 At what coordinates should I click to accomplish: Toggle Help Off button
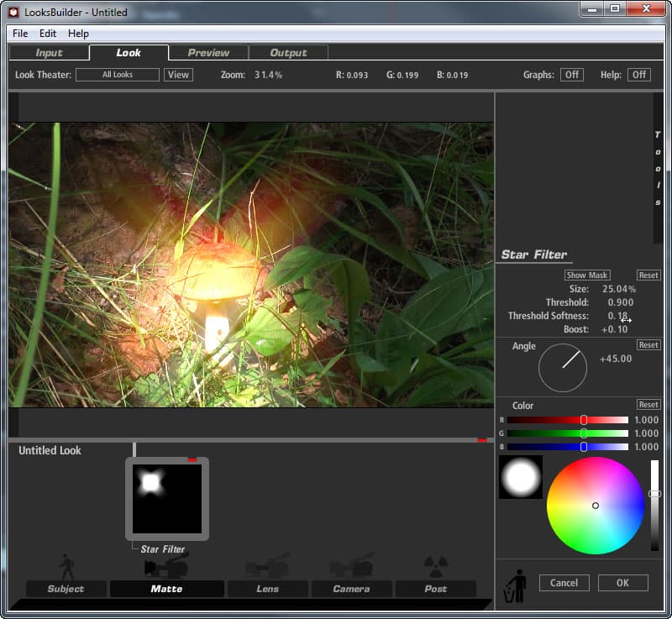(639, 75)
